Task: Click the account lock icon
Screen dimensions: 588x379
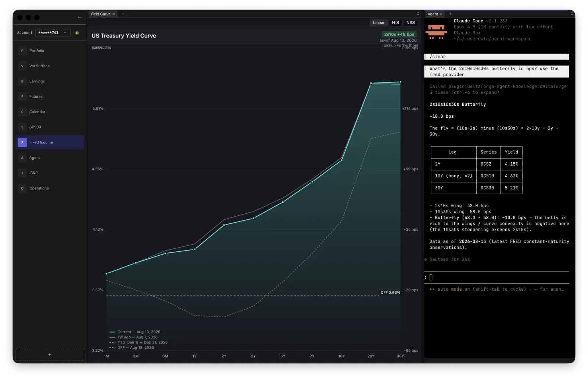Action: tap(77, 33)
